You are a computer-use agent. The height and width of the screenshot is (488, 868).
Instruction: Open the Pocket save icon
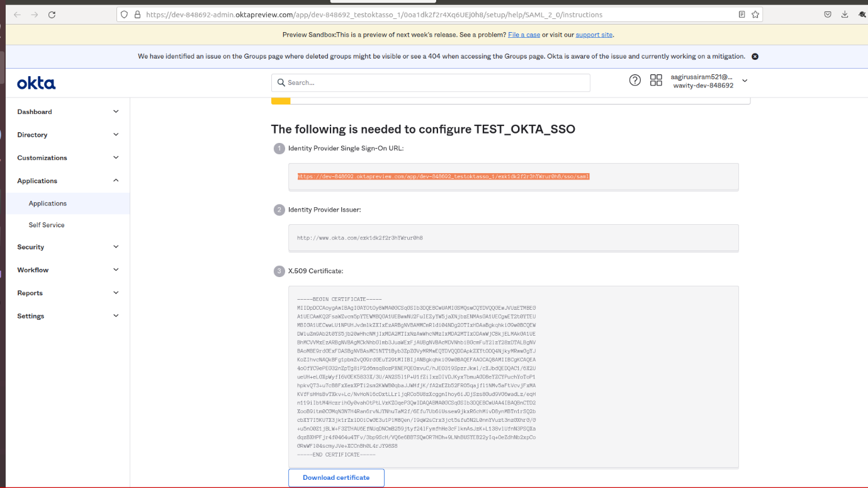pyautogui.click(x=828, y=14)
